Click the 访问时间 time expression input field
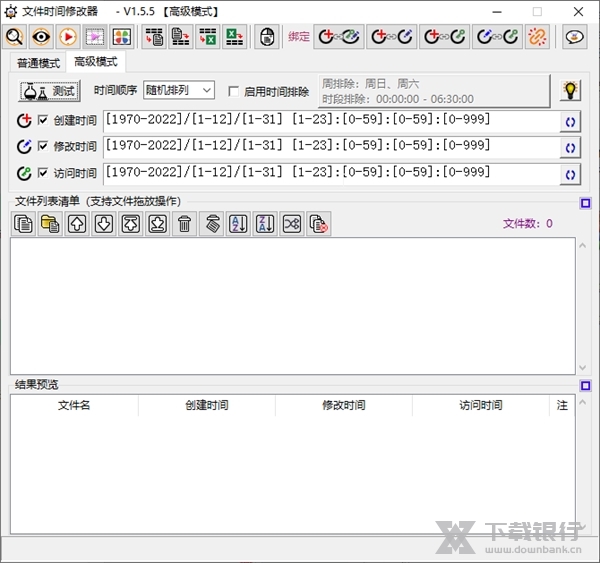This screenshot has height=563, width=600. pyautogui.click(x=331, y=175)
